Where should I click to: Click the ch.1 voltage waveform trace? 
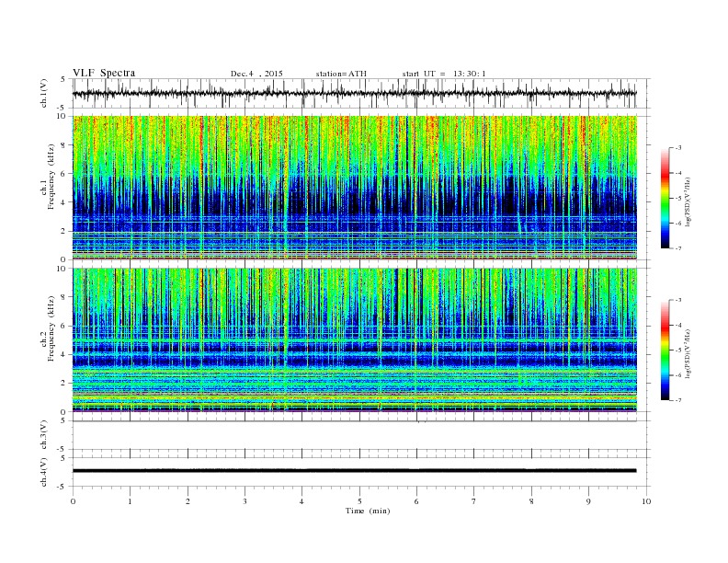(355, 93)
